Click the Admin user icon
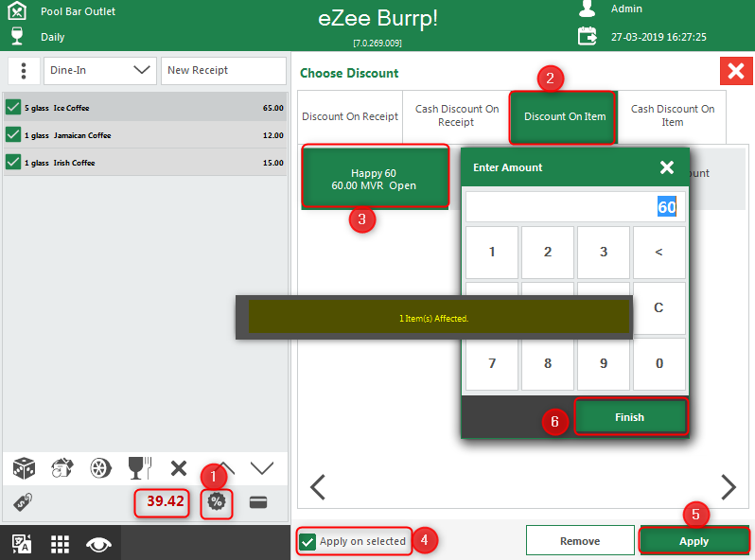Image resolution: width=755 pixels, height=560 pixels. coord(588,9)
